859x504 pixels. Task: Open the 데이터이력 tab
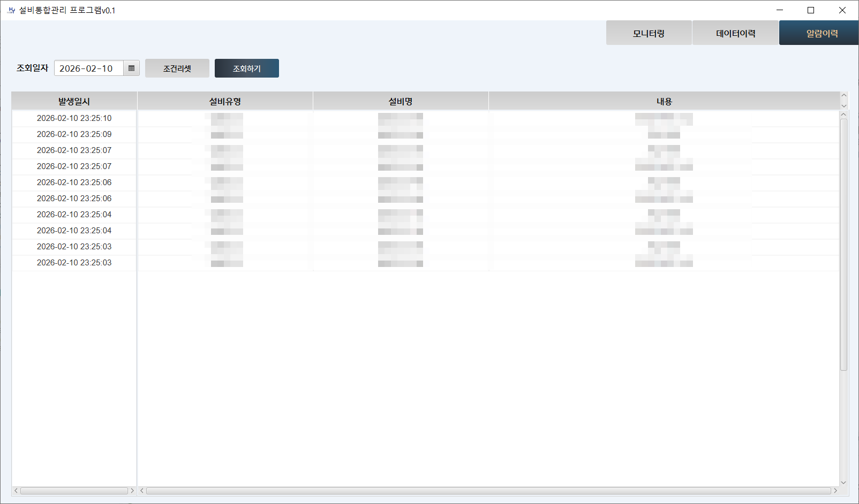coord(735,33)
